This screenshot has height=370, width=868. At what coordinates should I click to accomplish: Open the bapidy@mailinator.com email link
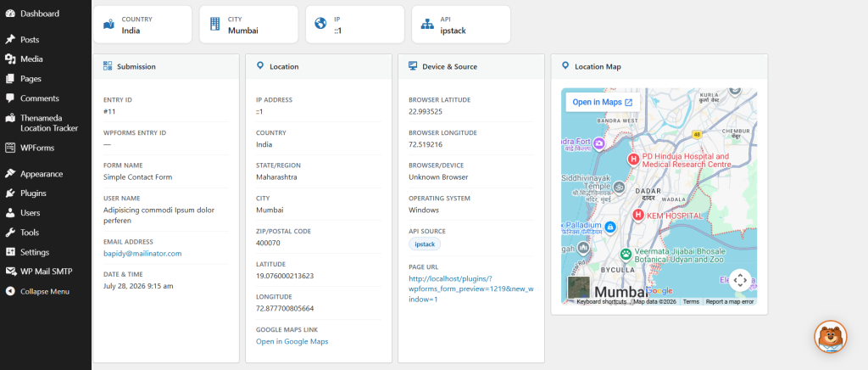tap(142, 253)
